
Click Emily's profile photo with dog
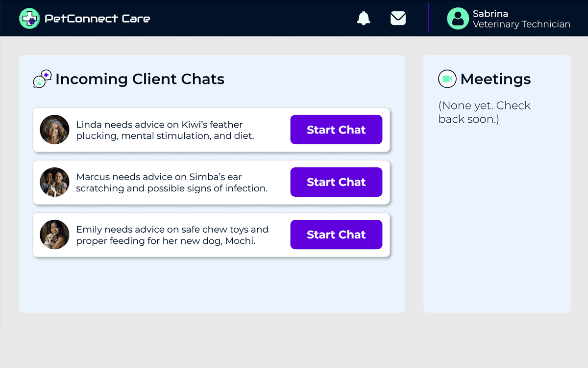pos(54,235)
